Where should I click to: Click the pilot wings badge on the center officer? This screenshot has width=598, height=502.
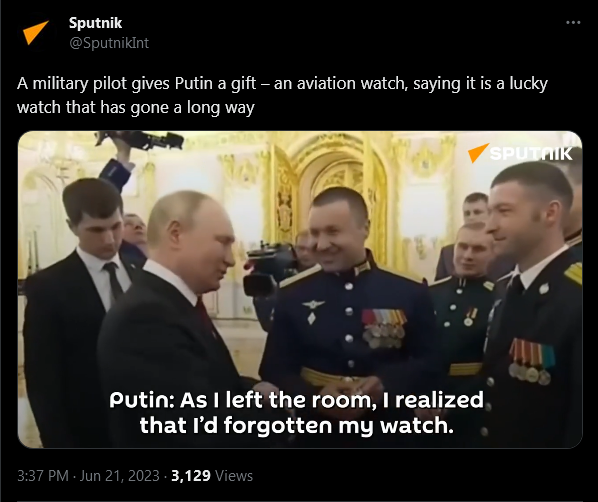pos(313,304)
